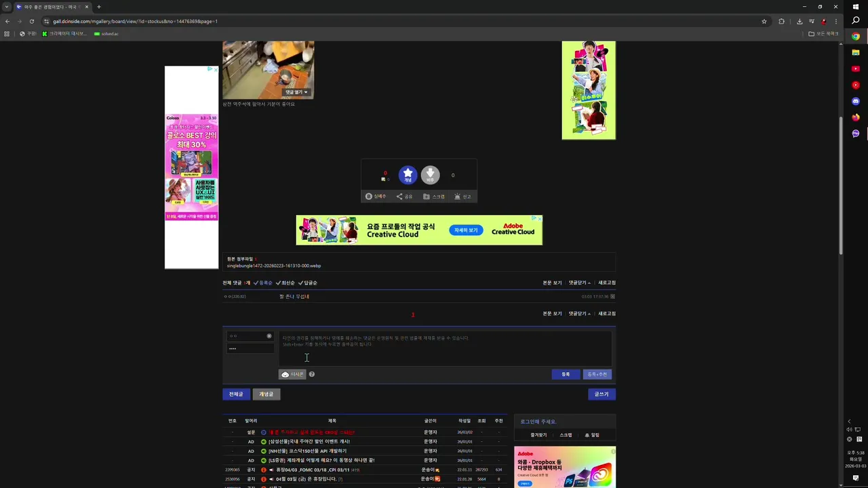Click the 등록 comment submit button
The height and width of the screenshot is (488, 868).
[x=566, y=374]
